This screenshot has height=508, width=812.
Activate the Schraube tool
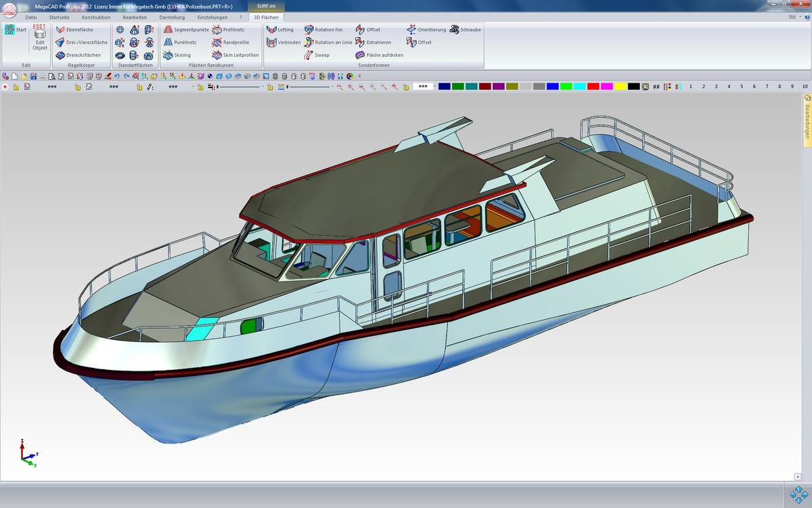click(466, 30)
